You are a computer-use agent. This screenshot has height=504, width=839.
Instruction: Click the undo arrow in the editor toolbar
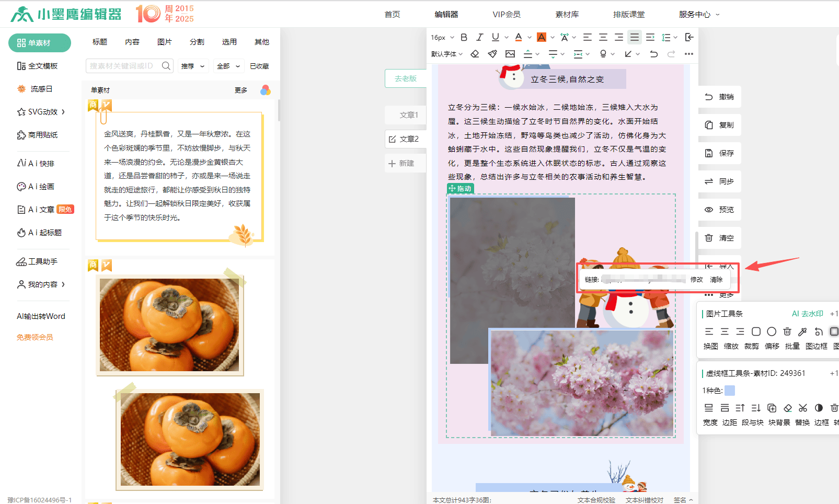click(653, 54)
